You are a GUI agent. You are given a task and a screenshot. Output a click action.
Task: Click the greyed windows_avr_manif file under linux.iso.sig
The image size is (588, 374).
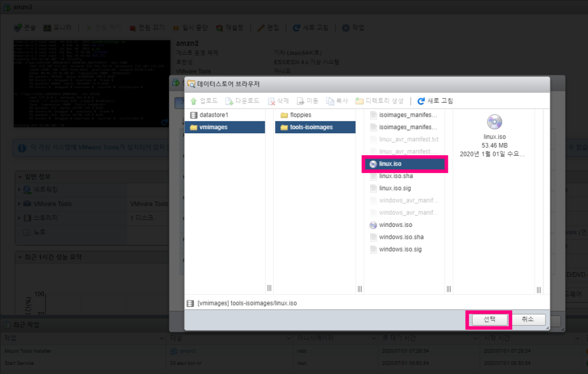405,201
